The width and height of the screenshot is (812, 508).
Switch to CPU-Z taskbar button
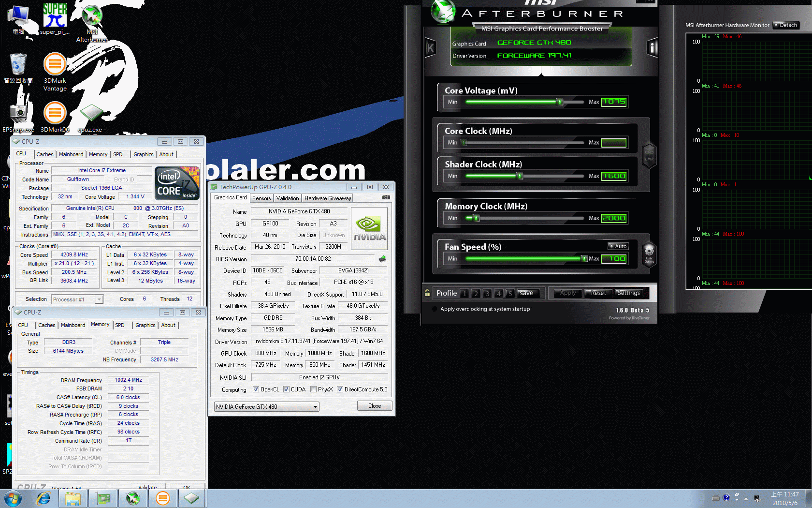[x=192, y=498]
